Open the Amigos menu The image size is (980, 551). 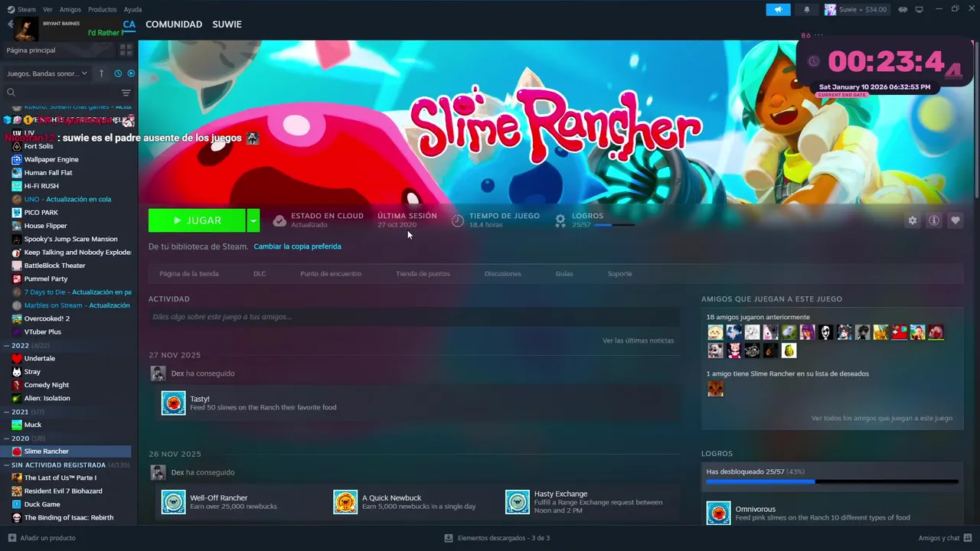click(70, 9)
